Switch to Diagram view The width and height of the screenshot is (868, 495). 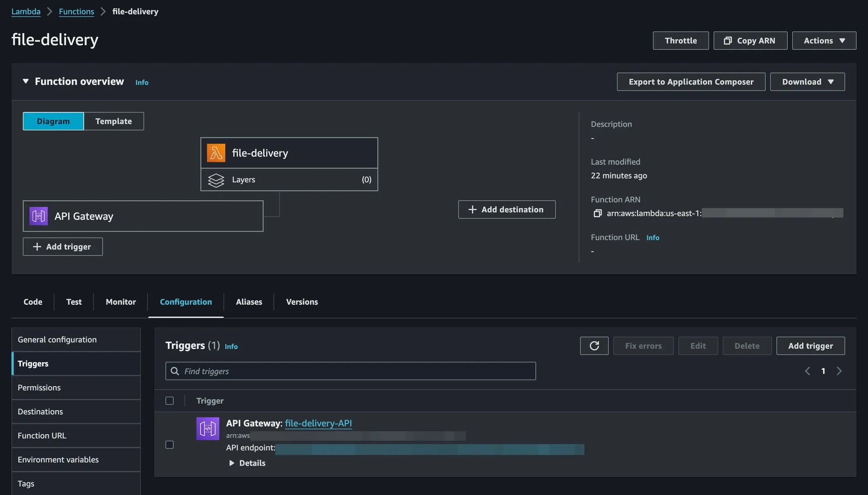click(x=53, y=121)
